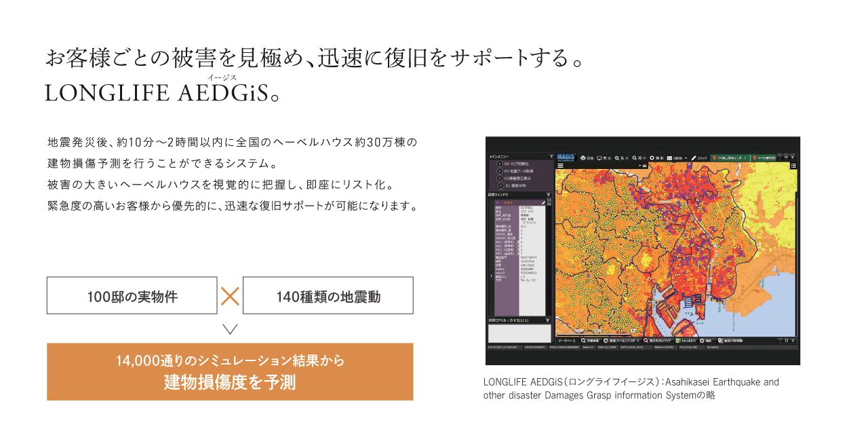This screenshot has height=448, width=868.
Task: Close the メインメニュー panel
Action: pyautogui.click(x=551, y=156)
